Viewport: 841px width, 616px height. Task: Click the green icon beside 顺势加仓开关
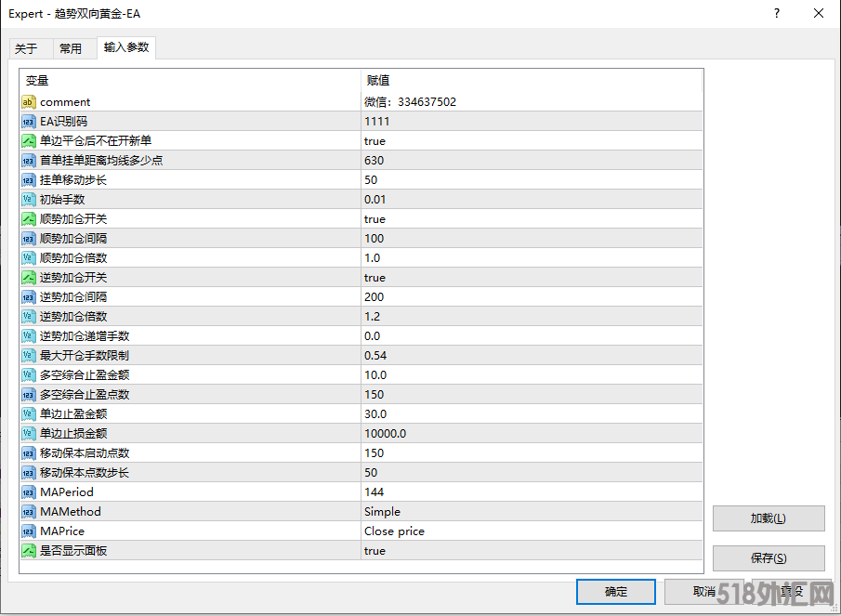29,218
